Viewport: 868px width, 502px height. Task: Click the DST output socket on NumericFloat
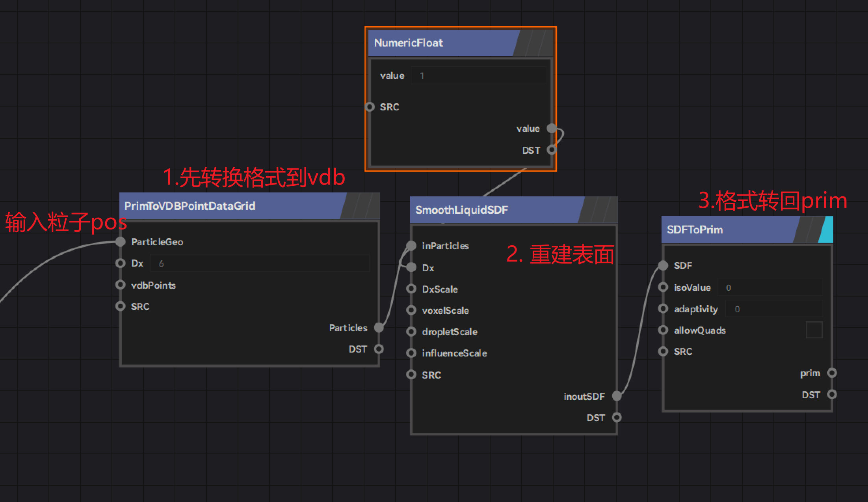tap(552, 150)
